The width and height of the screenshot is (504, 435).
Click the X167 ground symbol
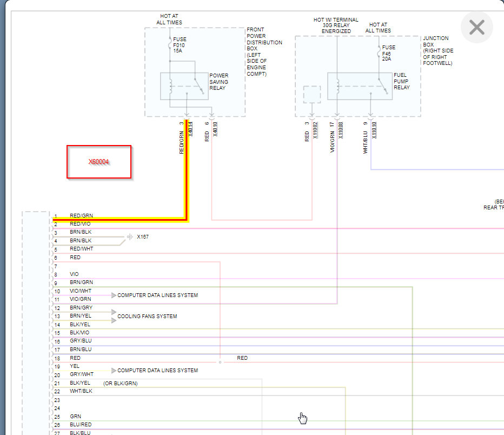[x=130, y=236]
